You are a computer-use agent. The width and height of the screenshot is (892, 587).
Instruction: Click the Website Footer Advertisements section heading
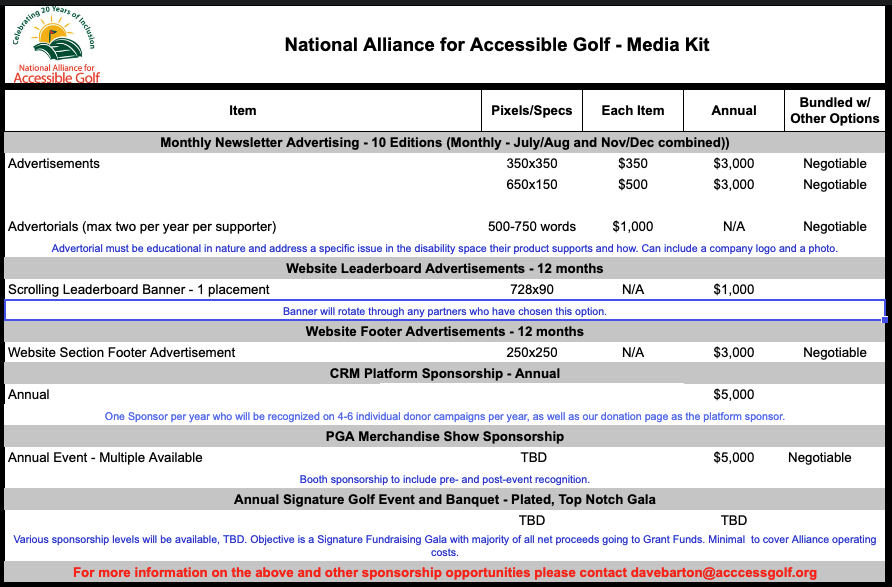pyautogui.click(x=445, y=332)
